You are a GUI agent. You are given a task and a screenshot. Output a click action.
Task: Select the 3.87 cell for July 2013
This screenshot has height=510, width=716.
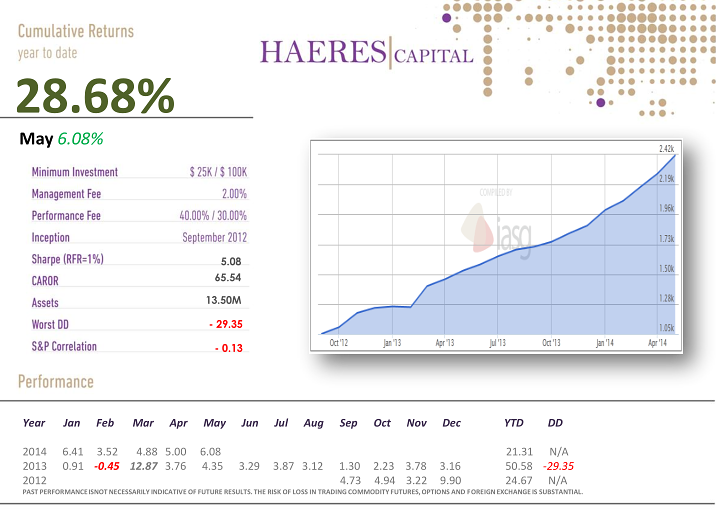[x=284, y=466]
